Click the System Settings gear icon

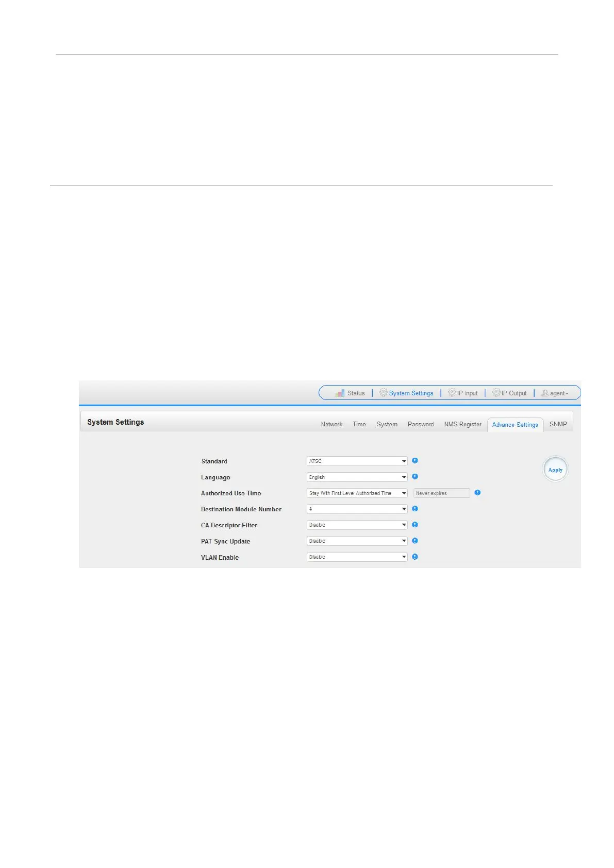384,393
